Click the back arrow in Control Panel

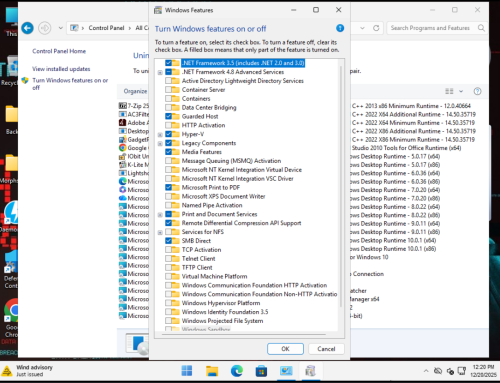pyautogui.click(x=27, y=28)
